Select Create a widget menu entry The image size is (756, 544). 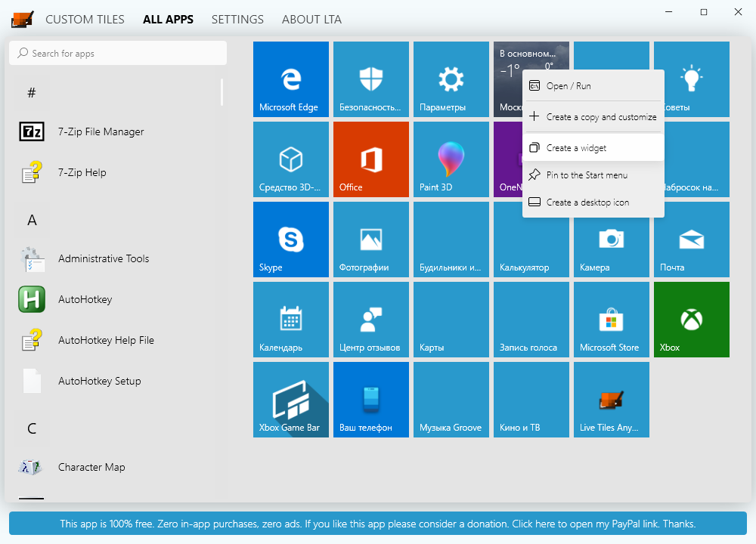click(593, 147)
